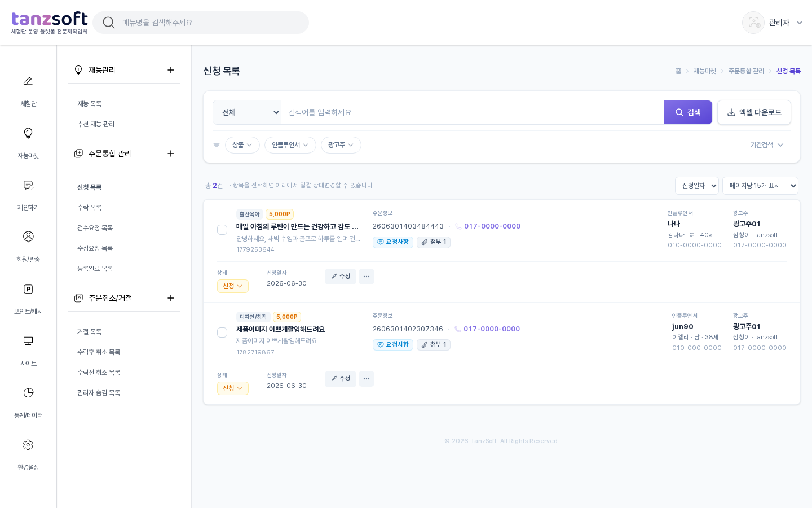The height and width of the screenshot is (508, 812).
Task: Click the 검색어를 입력하세요 input field
Action: [473, 112]
